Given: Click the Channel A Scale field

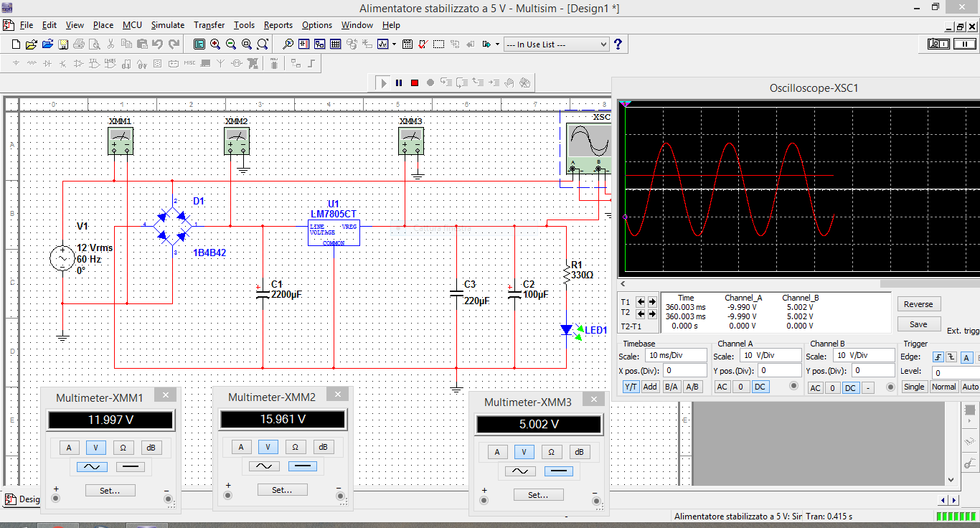Looking at the screenshot, I should click(x=769, y=356).
